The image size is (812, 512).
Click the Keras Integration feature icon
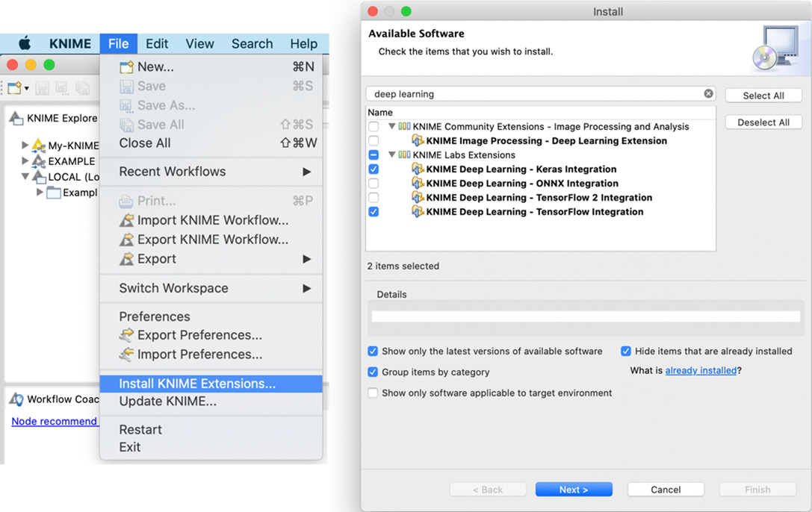pos(418,169)
